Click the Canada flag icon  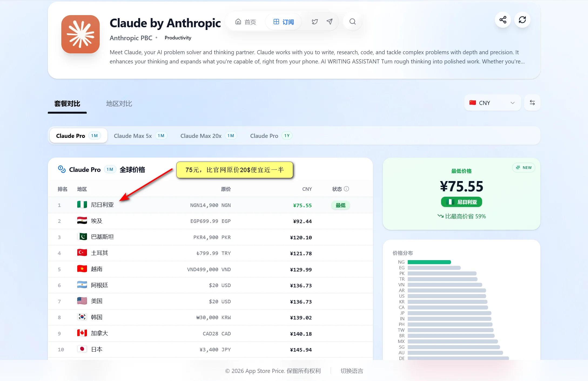coord(82,333)
